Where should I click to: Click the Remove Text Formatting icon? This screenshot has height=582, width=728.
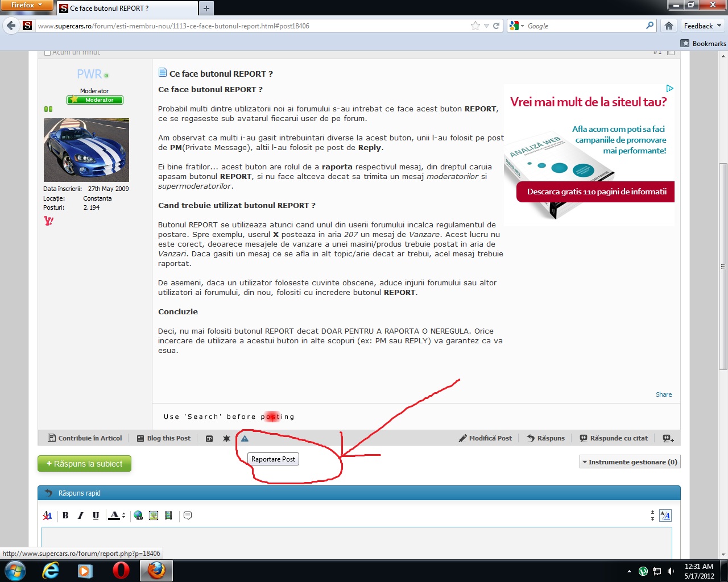[47, 516]
